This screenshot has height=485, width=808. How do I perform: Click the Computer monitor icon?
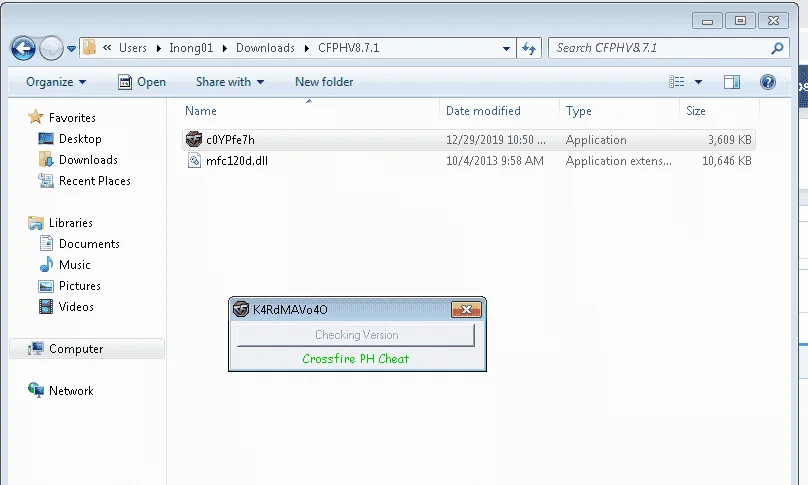point(36,349)
